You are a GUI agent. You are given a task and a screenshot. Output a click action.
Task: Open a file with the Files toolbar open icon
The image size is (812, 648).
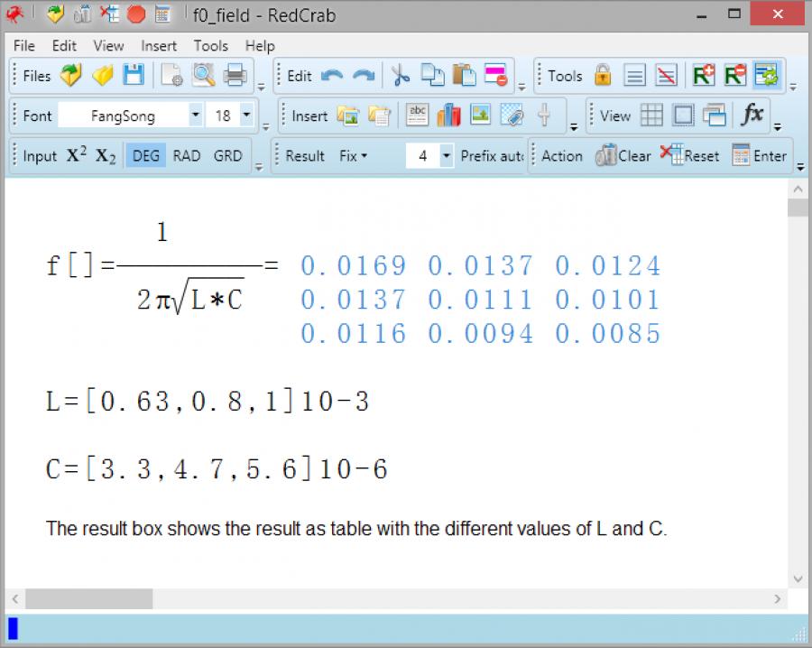(x=71, y=76)
